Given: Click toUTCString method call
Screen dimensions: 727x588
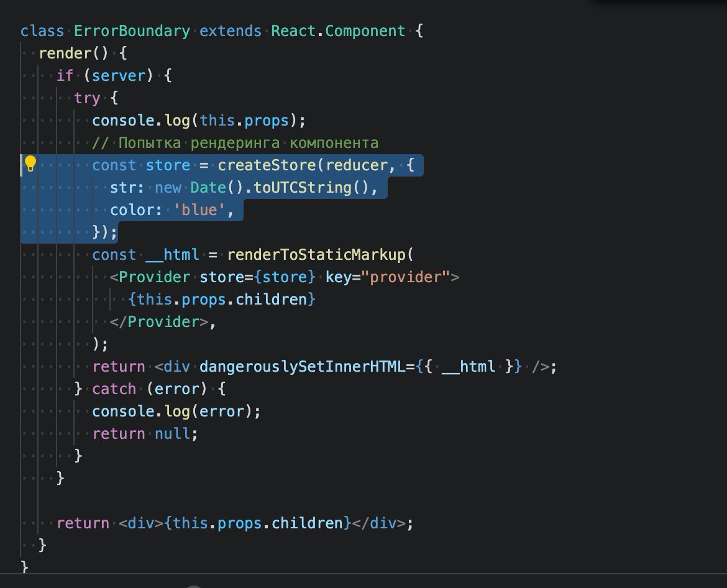Looking at the screenshot, I should (303, 187).
